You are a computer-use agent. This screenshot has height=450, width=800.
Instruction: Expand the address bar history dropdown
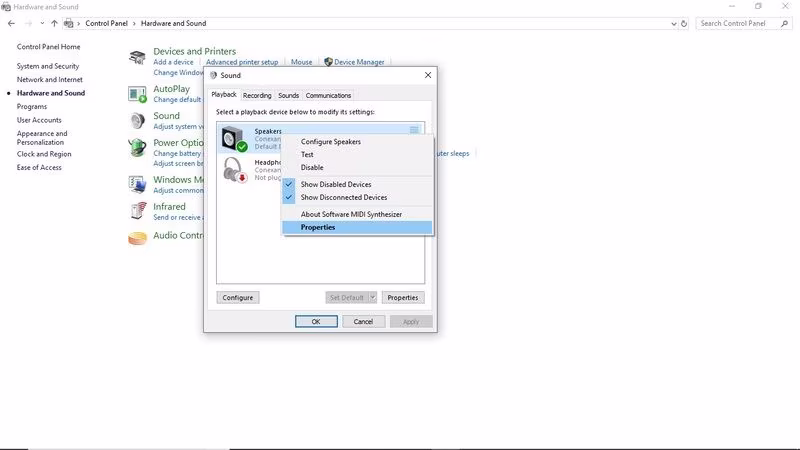pos(673,23)
